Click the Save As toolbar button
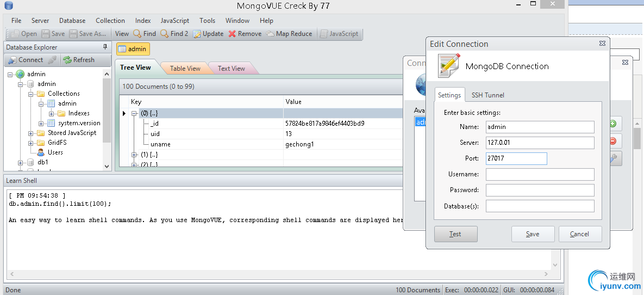 [89, 34]
